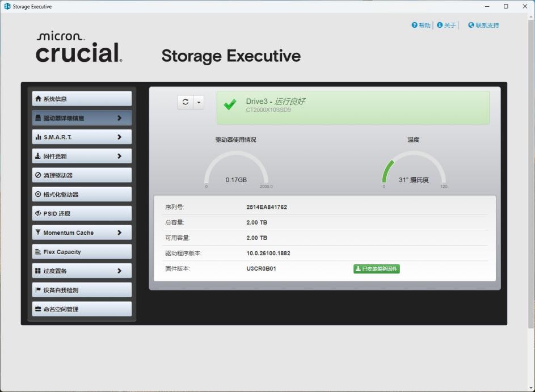This screenshot has width=535, height=392.
Task: Click the 温度 heading
Action: tap(413, 140)
